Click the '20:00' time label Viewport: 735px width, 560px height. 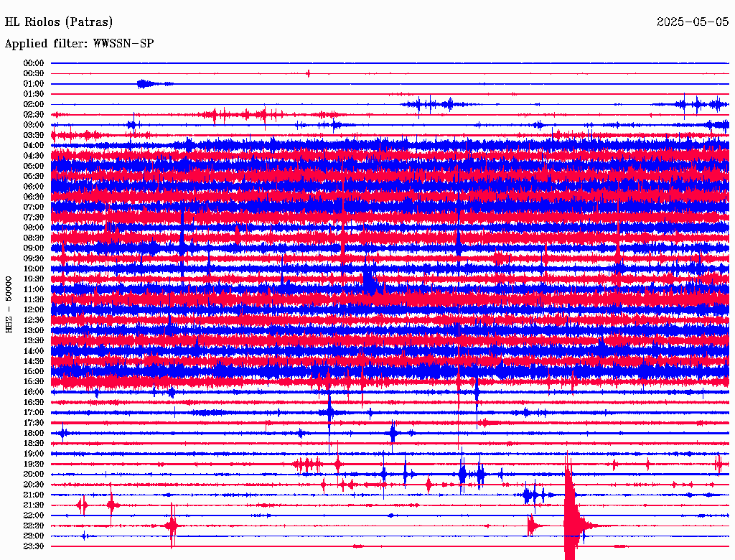[34, 475]
